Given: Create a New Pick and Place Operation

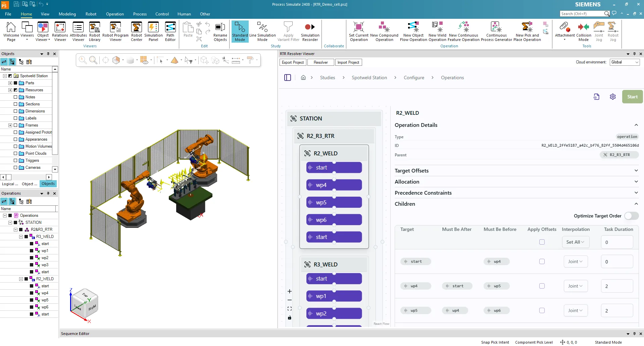Looking at the screenshot, I should [x=527, y=32].
